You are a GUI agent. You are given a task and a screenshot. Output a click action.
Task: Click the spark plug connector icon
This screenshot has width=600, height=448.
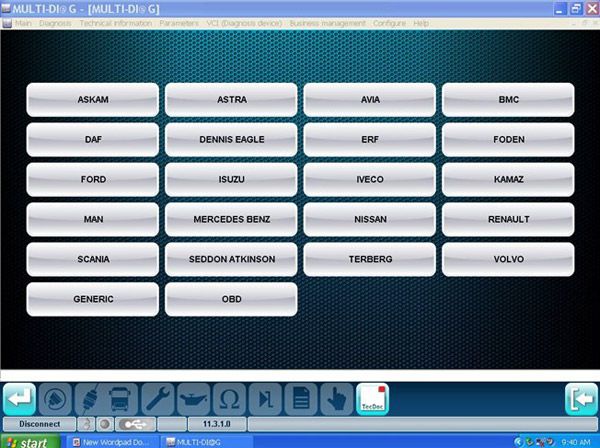[x=89, y=398]
